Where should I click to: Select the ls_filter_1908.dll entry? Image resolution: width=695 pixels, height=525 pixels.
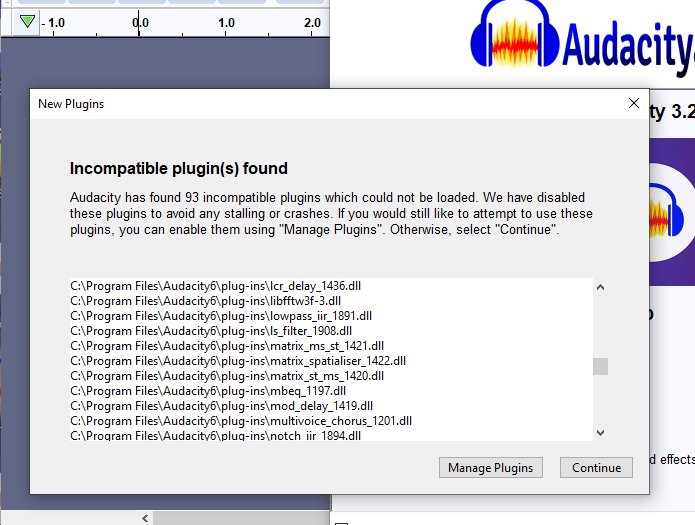point(211,331)
